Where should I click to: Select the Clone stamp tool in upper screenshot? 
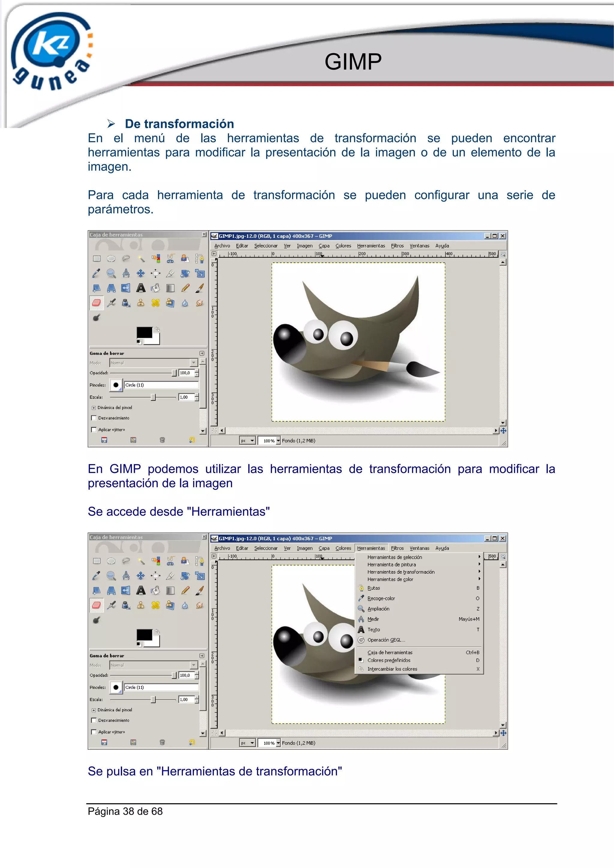click(141, 303)
